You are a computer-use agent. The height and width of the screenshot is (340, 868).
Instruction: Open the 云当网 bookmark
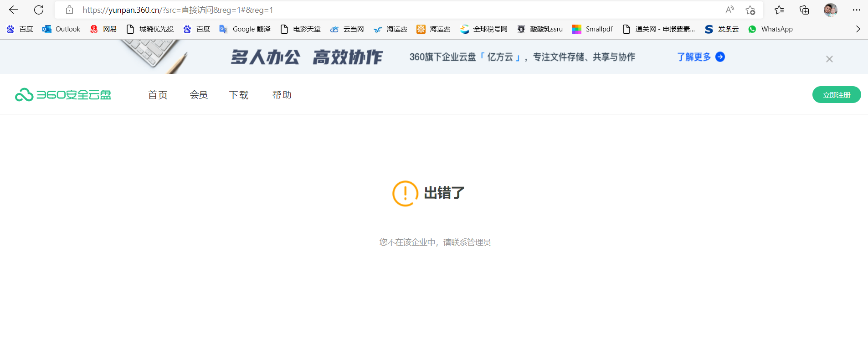click(347, 29)
